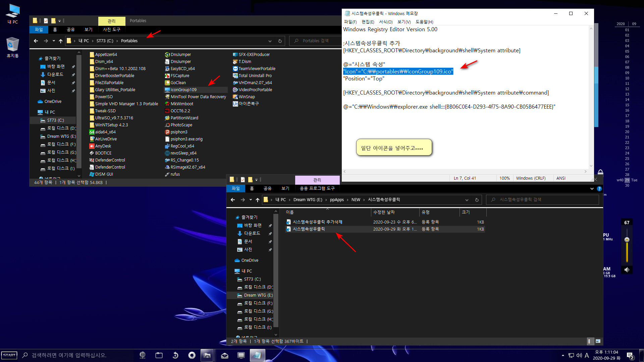644x362 pixels.
Task: Select the BOOTICE application
Action: 100,153
